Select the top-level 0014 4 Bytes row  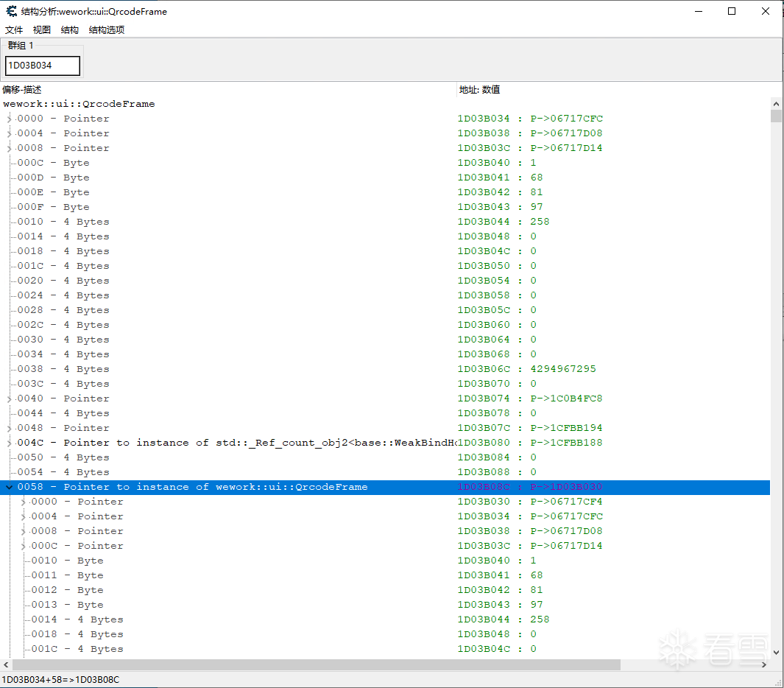[x=385, y=236]
